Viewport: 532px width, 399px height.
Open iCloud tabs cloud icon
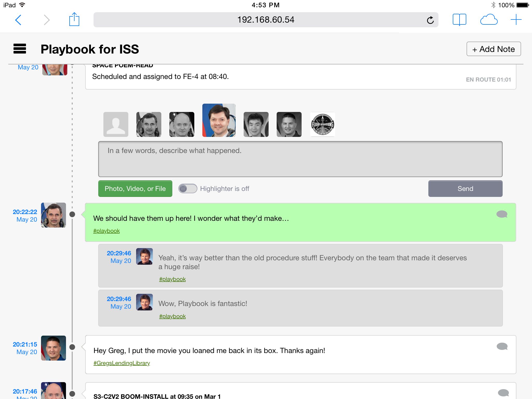coord(489,20)
